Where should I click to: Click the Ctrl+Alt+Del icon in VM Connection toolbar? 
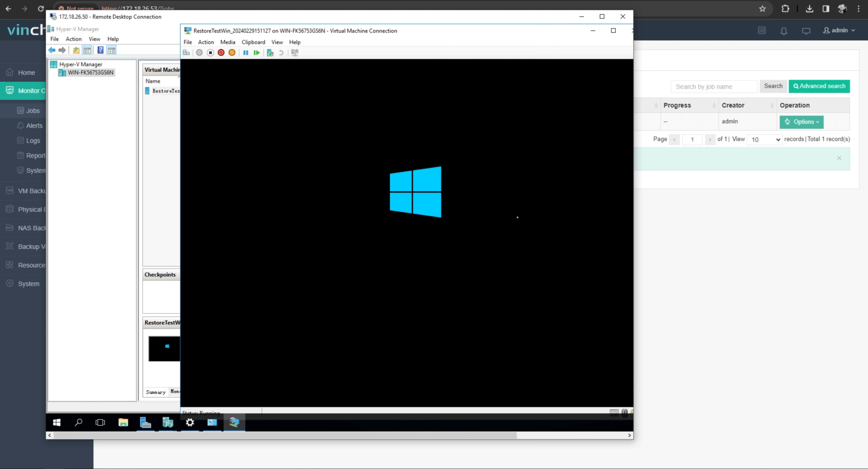pos(186,53)
